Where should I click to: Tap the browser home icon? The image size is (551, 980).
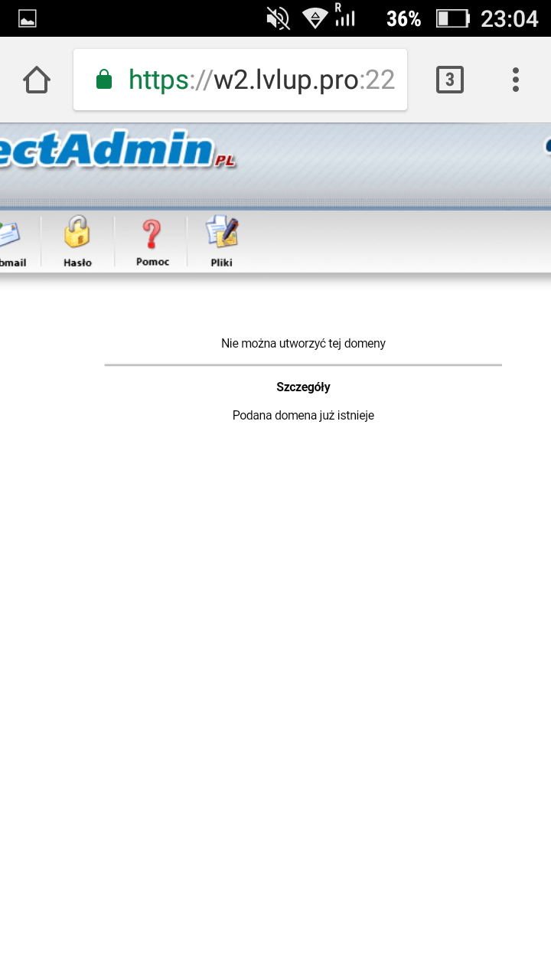pyautogui.click(x=37, y=80)
